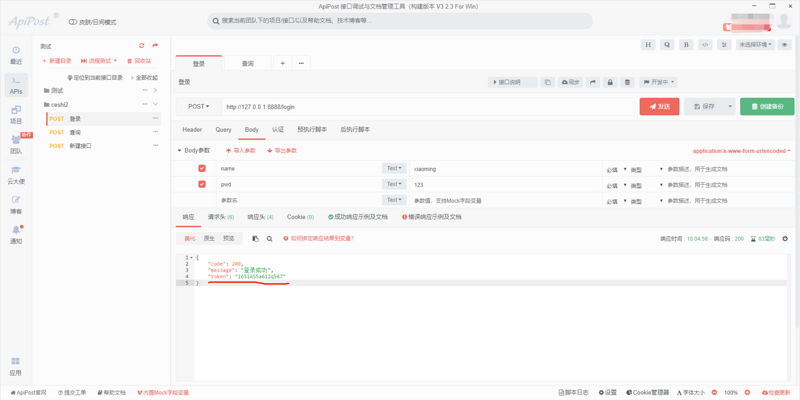Open the APIs section in the sidebar
Screen dimensions: 800x400
(x=16, y=85)
